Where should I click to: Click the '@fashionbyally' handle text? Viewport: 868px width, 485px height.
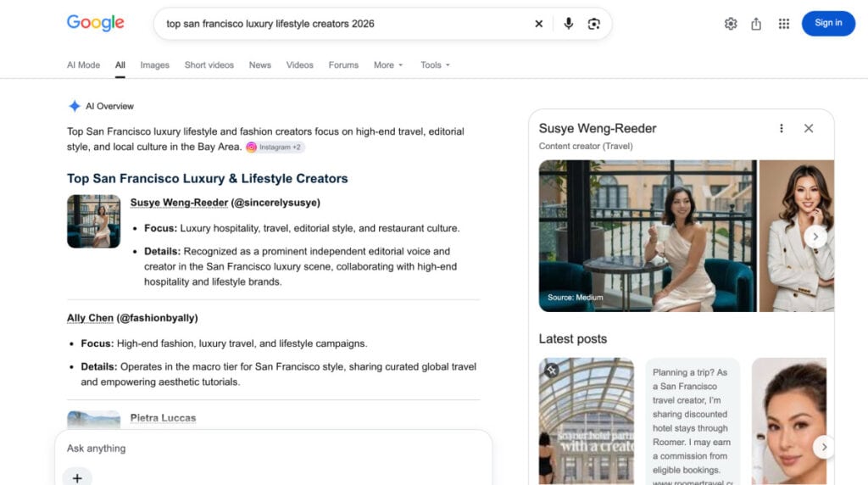tap(157, 318)
